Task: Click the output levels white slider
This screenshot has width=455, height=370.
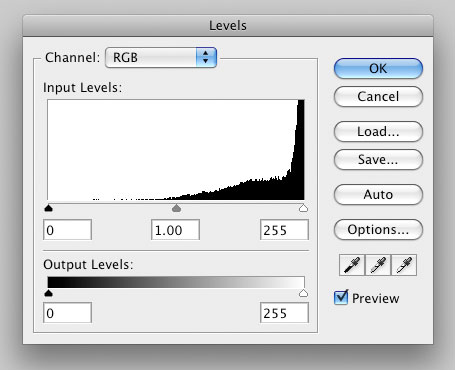Action: 303,293
